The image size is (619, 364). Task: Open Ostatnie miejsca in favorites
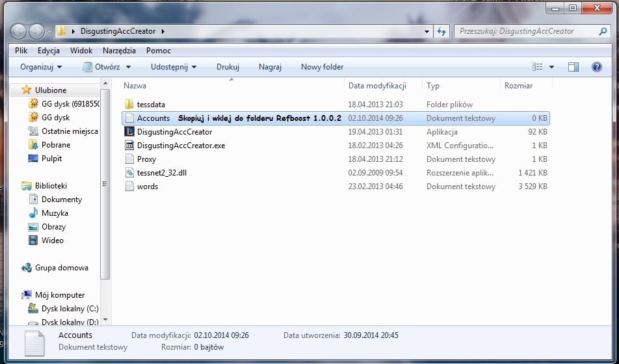click(70, 131)
